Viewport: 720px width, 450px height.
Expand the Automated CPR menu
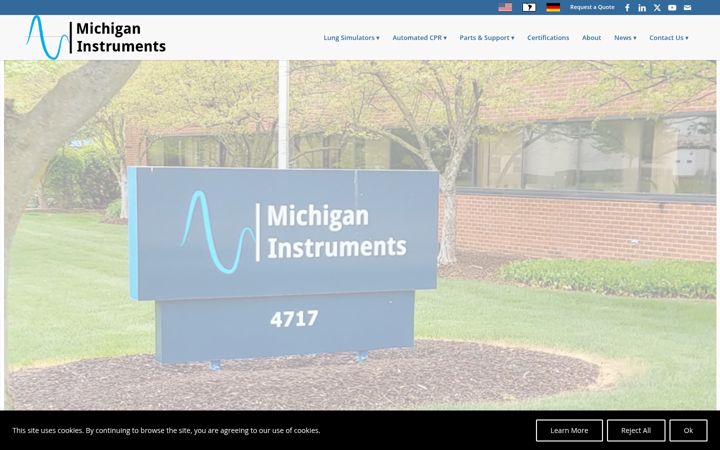click(419, 38)
